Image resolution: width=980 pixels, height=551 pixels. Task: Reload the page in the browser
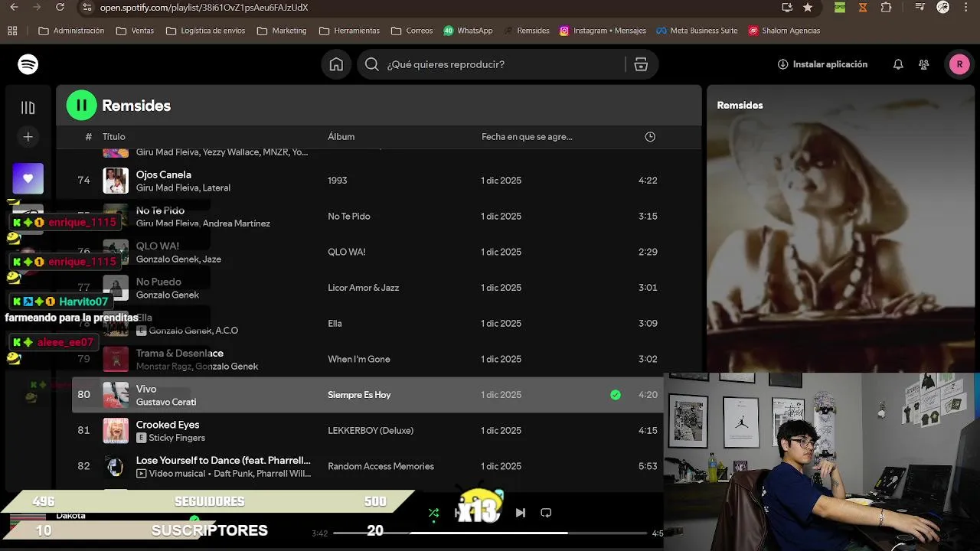[x=60, y=8]
